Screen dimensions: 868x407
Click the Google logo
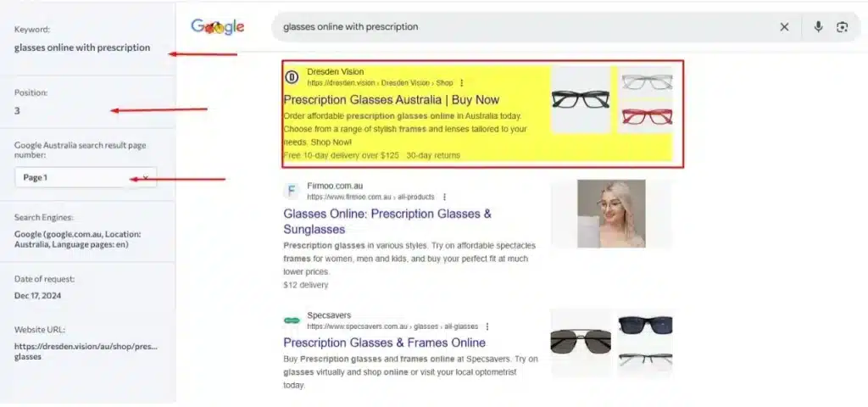coord(218,26)
